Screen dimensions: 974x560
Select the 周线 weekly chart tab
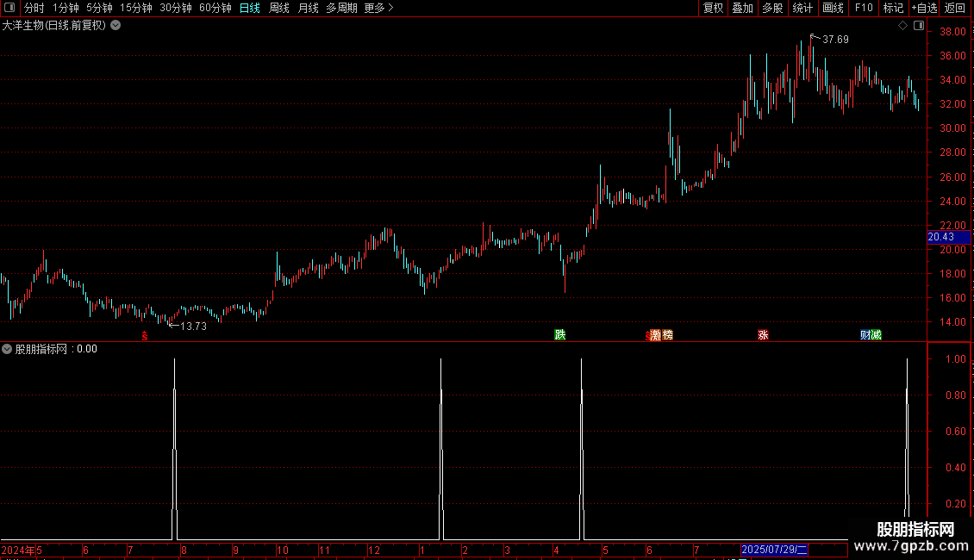279,8
